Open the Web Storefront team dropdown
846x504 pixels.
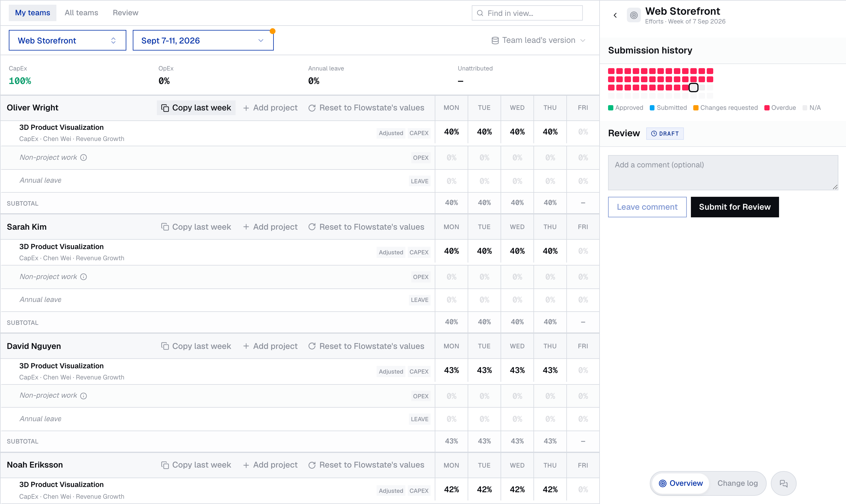tap(67, 41)
